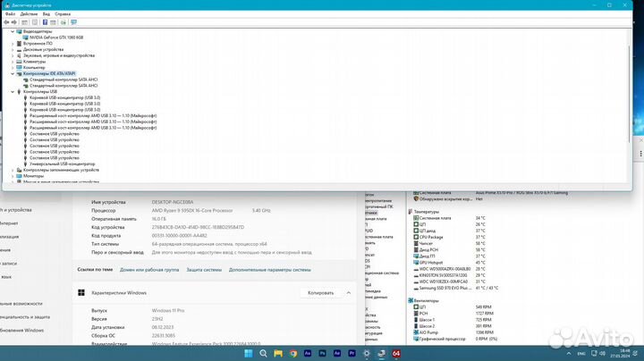Click the AMD Ryzen 9 5950X processor value

point(192,211)
